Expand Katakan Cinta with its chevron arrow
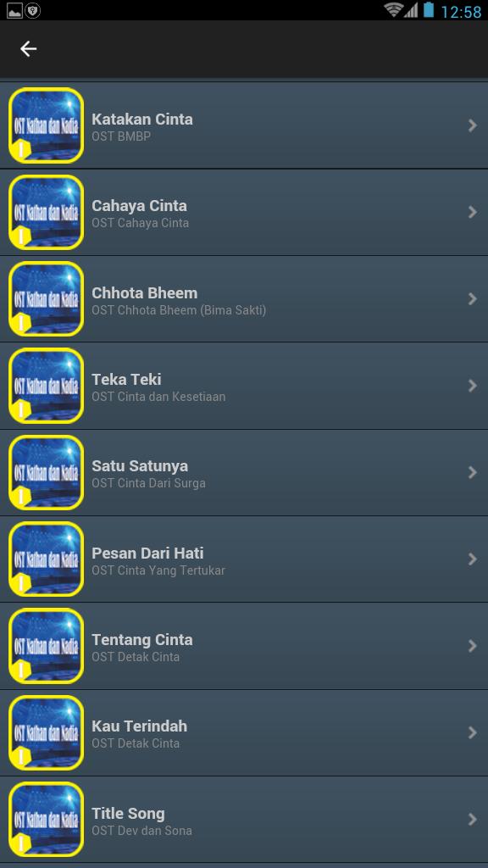488x868 pixels. [x=473, y=125]
